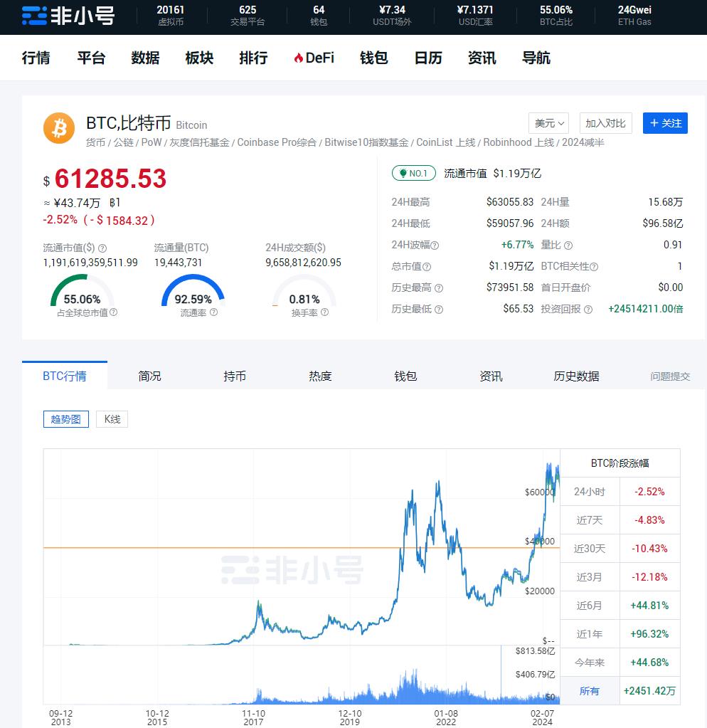Click the PoW category tag link

[151, 142]
